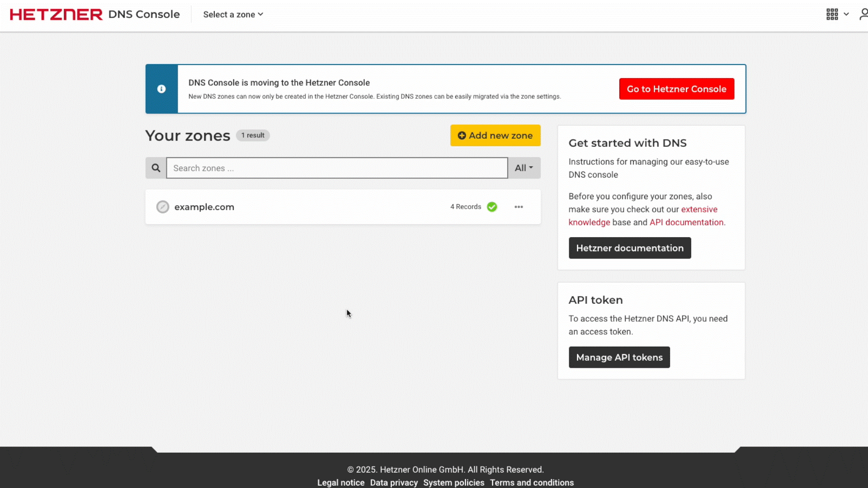Expand the Select a zone dropdown
Image resolution: width=868 pixels, height=488 pixels.
233,14
